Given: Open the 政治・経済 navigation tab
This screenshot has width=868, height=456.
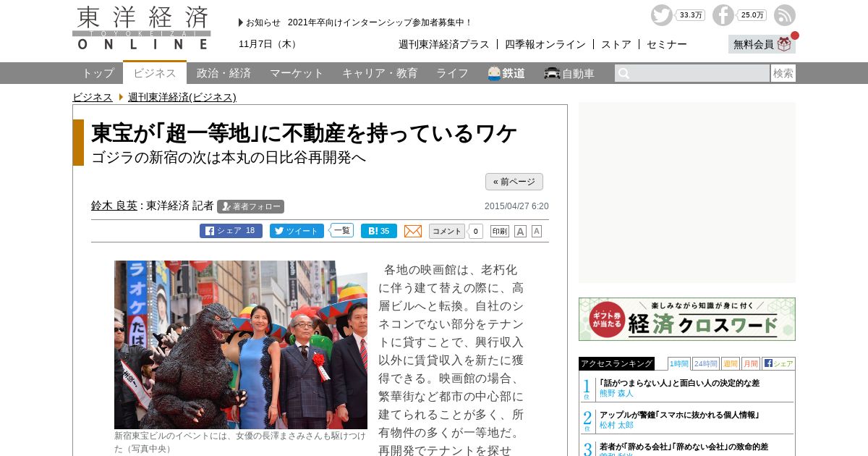Looking at the screenshot, I should (x=224, y=73).
